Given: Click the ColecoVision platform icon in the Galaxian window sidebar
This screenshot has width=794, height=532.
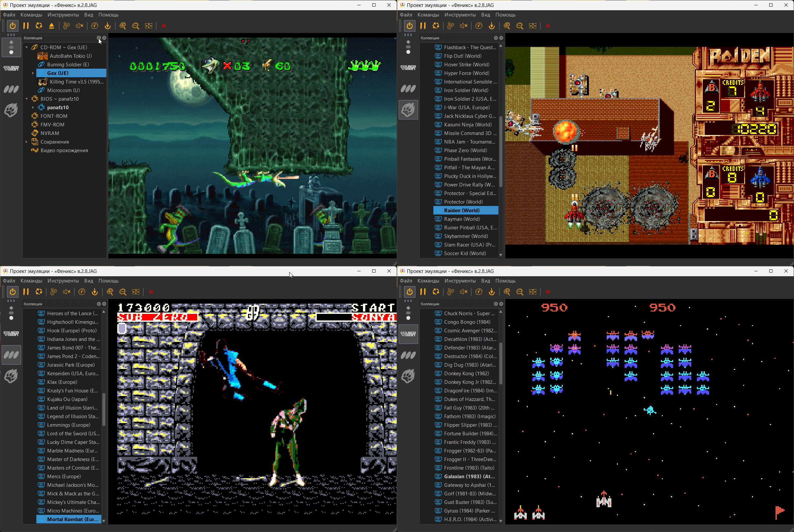Looking at the screenshot, I should point(408,334).
